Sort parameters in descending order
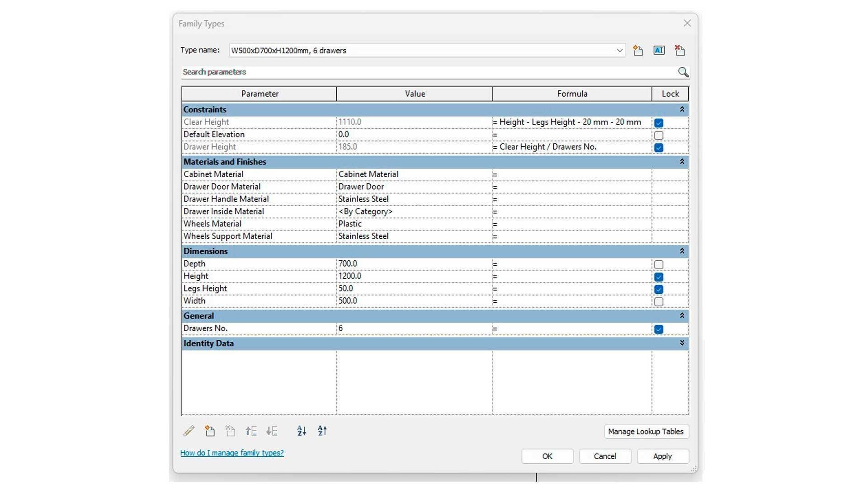 click(322, 431)
